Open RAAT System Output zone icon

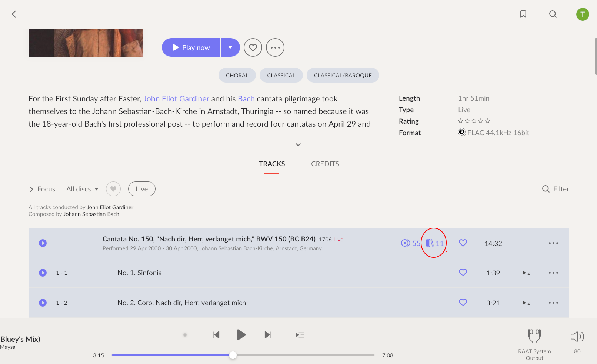pyautogui.click(x=534, y=336)
